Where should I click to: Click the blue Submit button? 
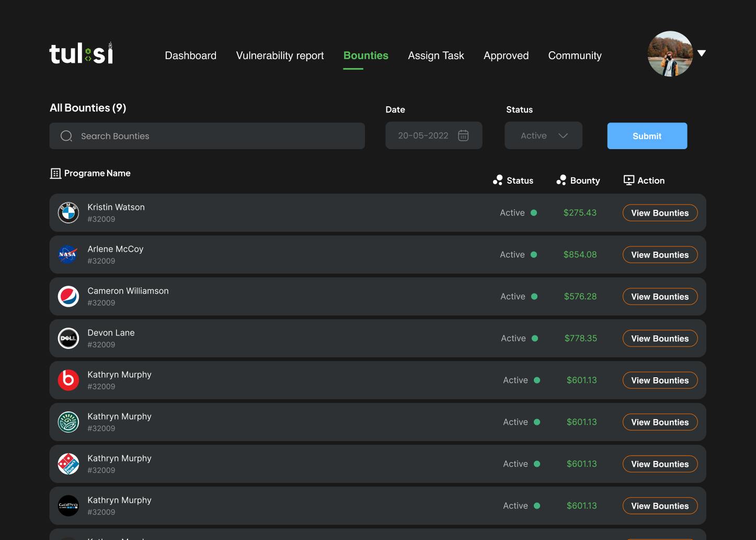click(647, 136)
